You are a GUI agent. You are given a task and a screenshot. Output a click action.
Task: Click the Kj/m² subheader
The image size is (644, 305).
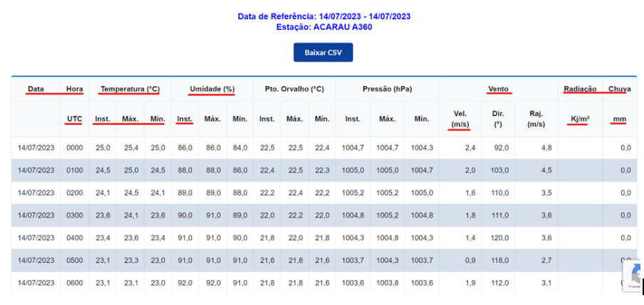(580, 118)
